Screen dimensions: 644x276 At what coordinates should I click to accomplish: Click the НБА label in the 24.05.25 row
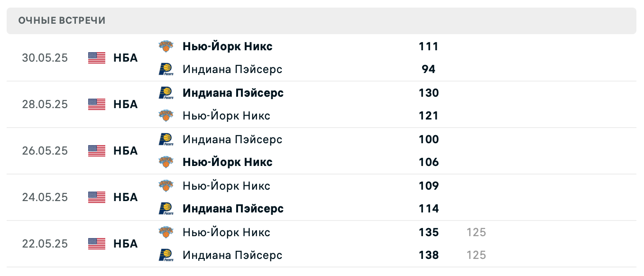point(124,197)
